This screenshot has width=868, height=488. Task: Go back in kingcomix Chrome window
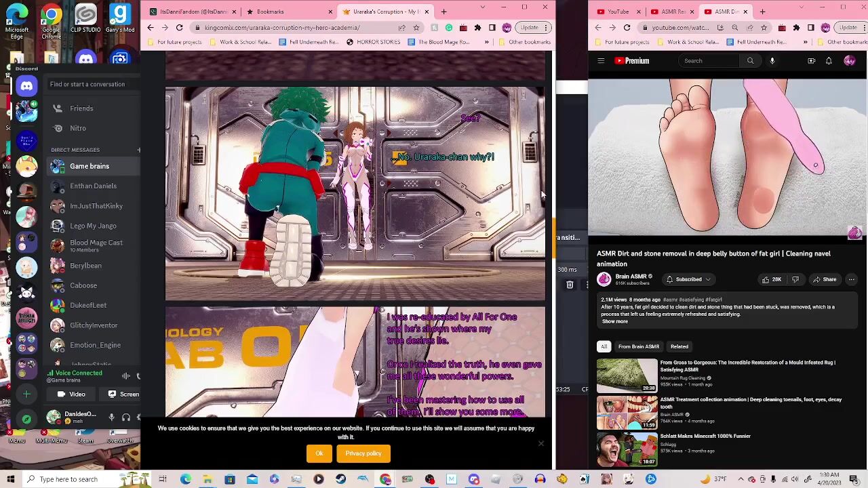[151, 28]
